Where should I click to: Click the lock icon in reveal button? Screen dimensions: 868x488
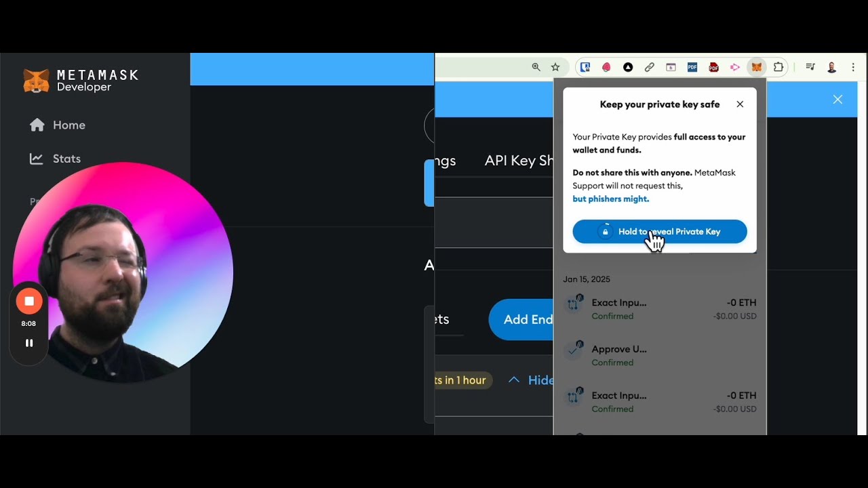tap(606, 232)
